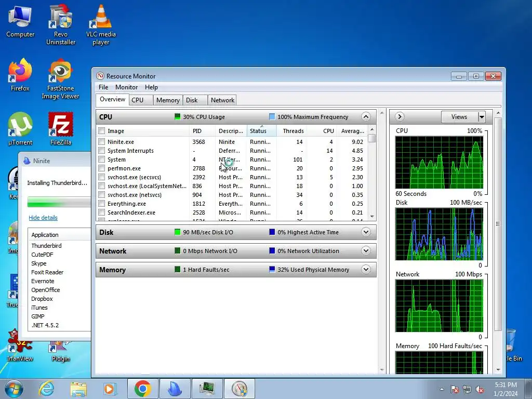Switch to Ninite taskbar button

click(175, 389)
